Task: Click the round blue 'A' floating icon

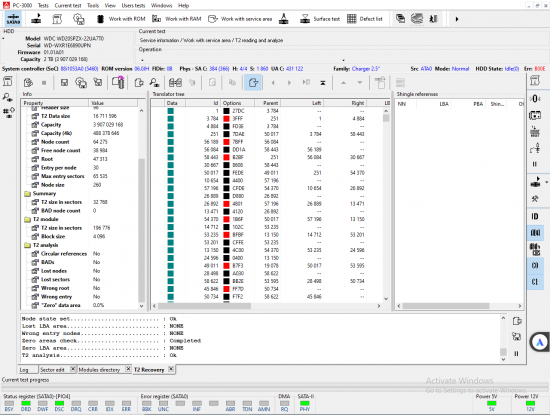Action: 540,342
